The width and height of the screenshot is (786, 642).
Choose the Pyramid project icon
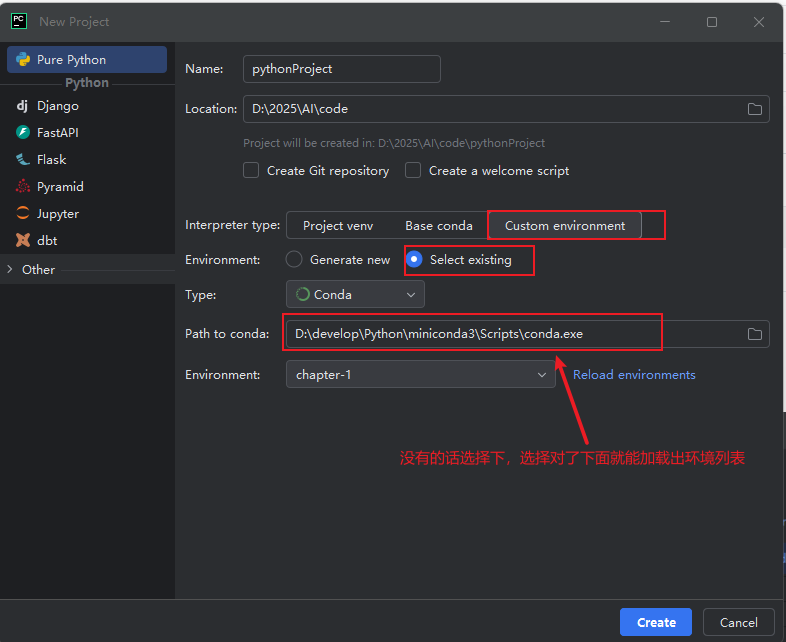(x=22, y=187)
